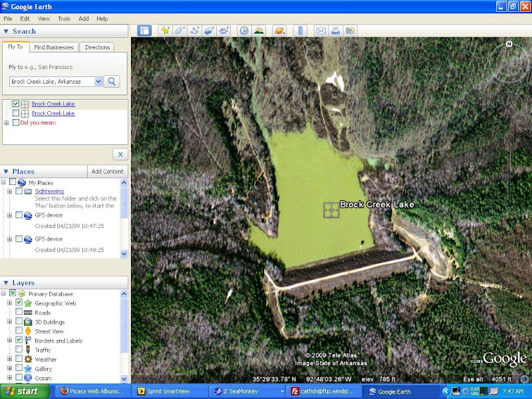Image resolution: width=532 pixels, height=399 pixels.
Task: Add an image overlay from the toolbar
Action: [x=209, y=31]
